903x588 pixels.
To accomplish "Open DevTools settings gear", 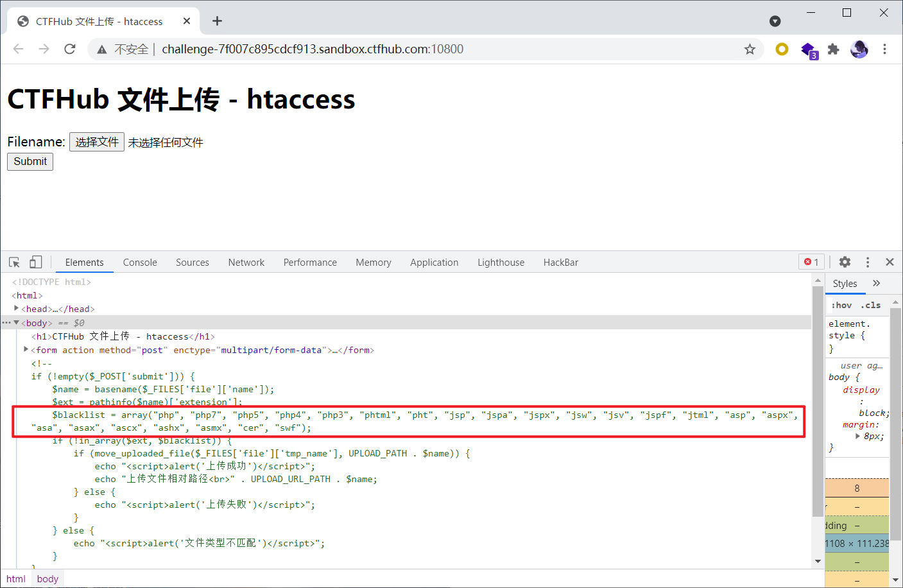I will click(x=845, y=262).
